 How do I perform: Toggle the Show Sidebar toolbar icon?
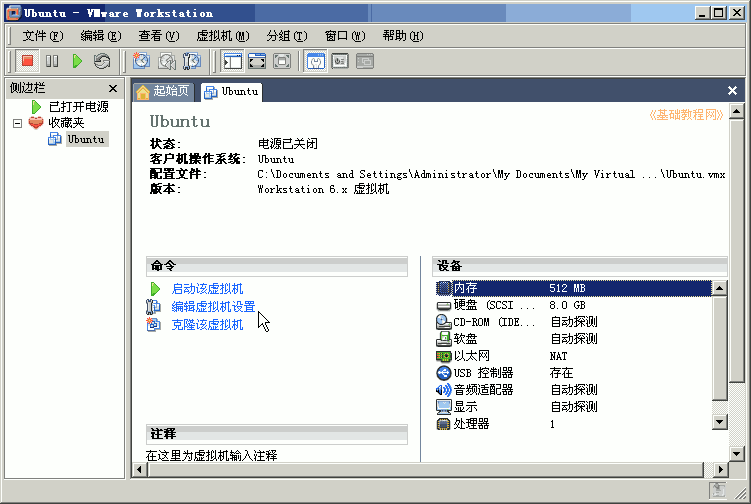click(x=233, y=61)
